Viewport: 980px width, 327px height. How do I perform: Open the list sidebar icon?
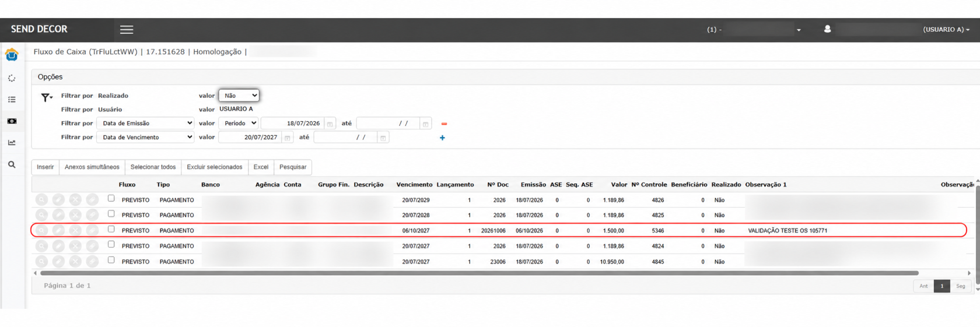[x=12, y=100]
